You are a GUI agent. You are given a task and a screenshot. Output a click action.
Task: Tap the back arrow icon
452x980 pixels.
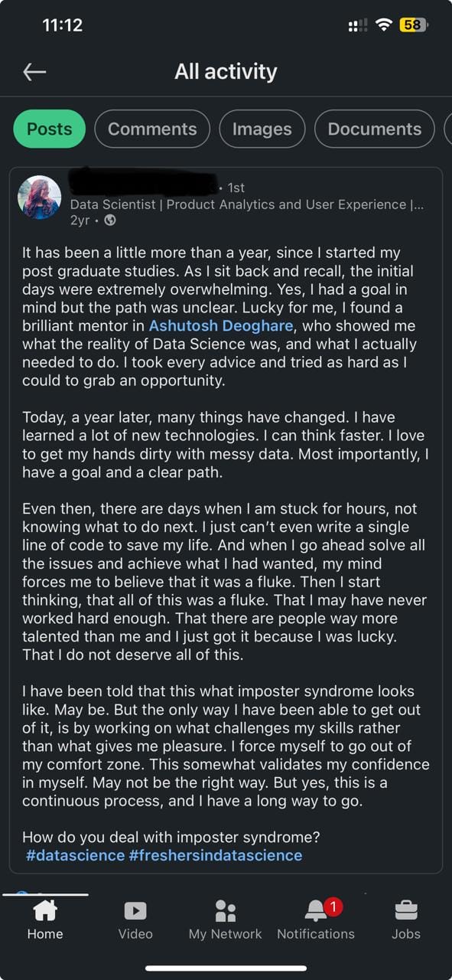(x=34, y=72)
